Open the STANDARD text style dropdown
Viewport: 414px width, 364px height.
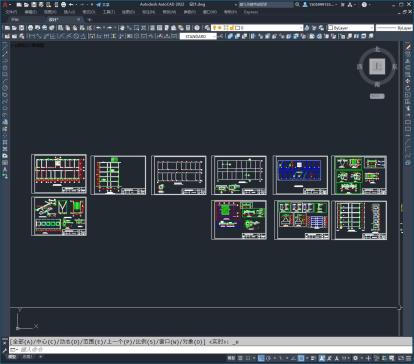tap(198, 36)
